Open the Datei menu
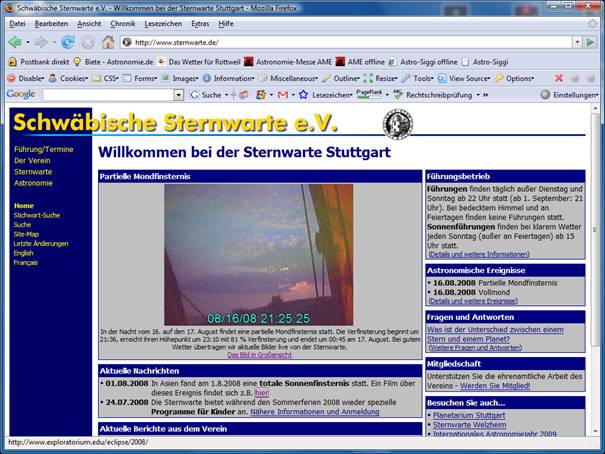 point(17,24)
